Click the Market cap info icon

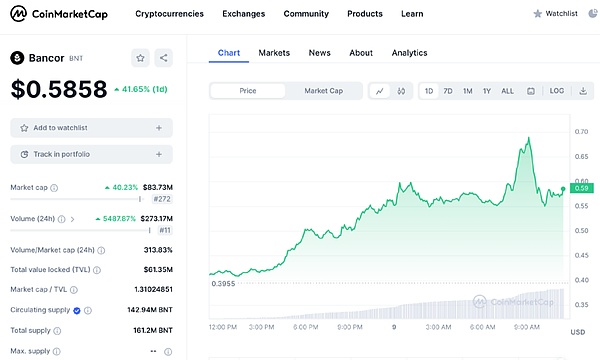pos(54,188)
